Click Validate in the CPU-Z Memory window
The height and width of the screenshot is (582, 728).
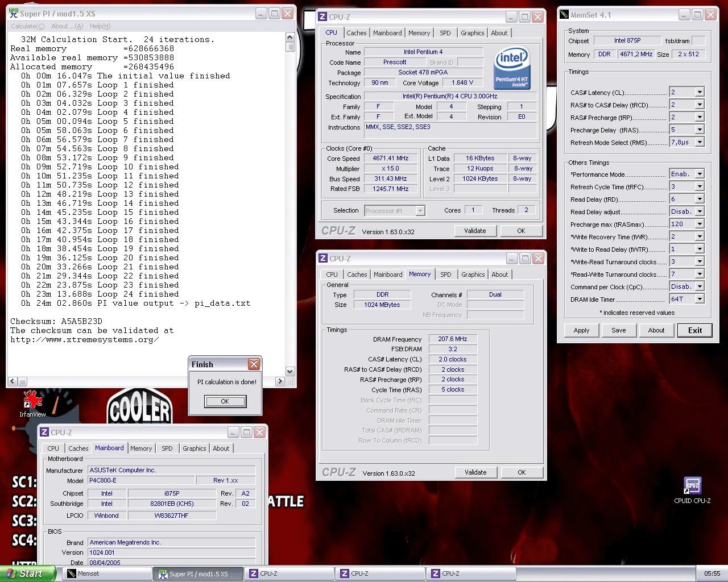click(475, 472)
